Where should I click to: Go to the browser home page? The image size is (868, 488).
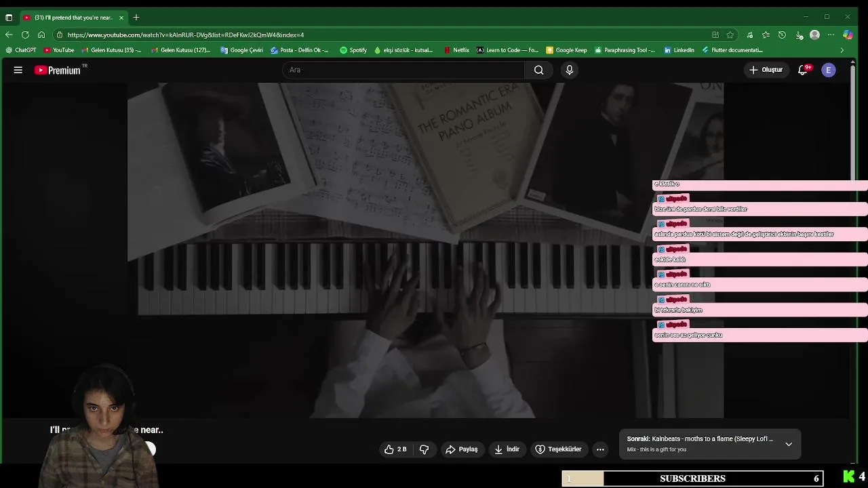(41, 35)
